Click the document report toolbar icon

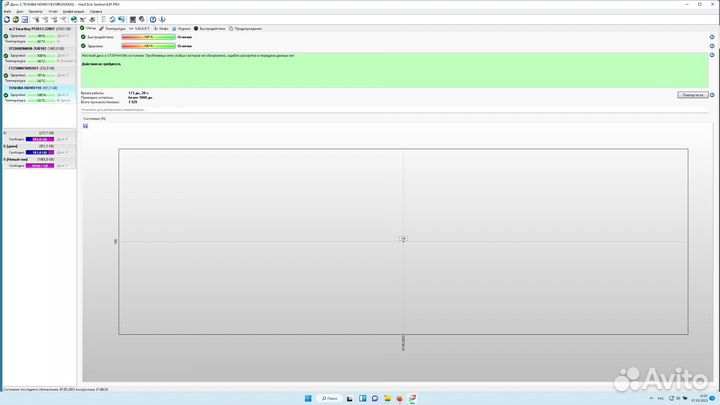click(103, 19)
